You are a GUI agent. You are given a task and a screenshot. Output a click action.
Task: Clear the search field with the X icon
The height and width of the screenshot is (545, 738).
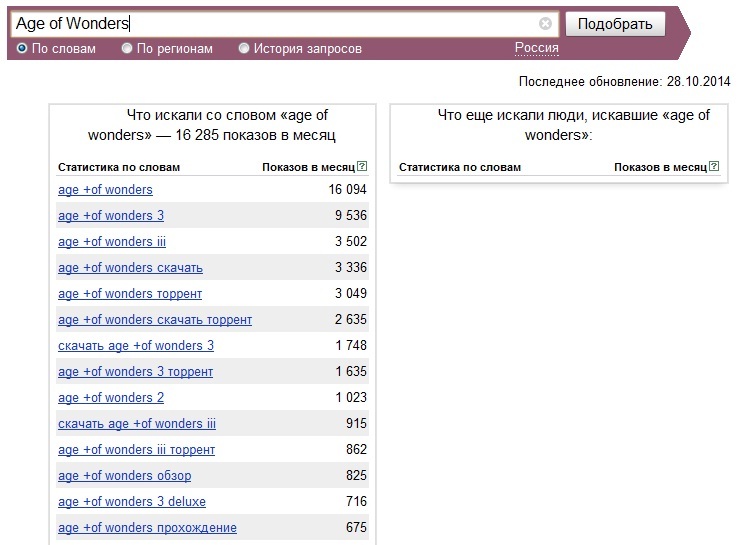[545, 23]
